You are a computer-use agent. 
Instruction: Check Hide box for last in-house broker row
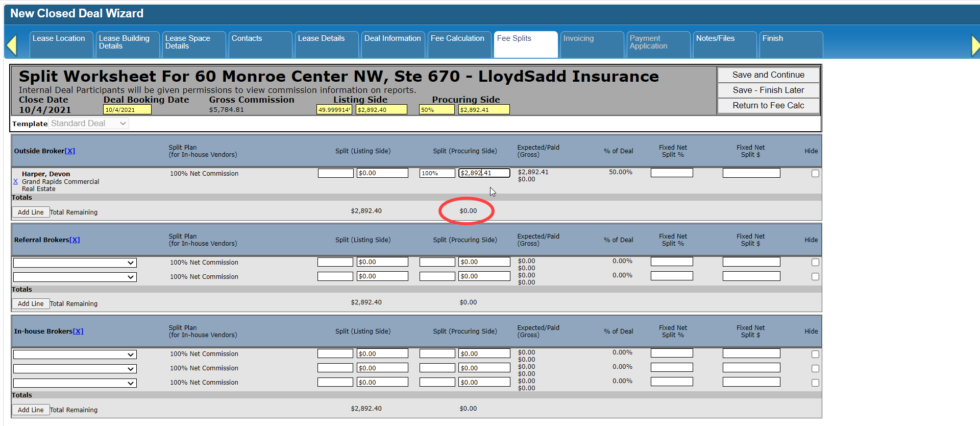click(815, 383)
